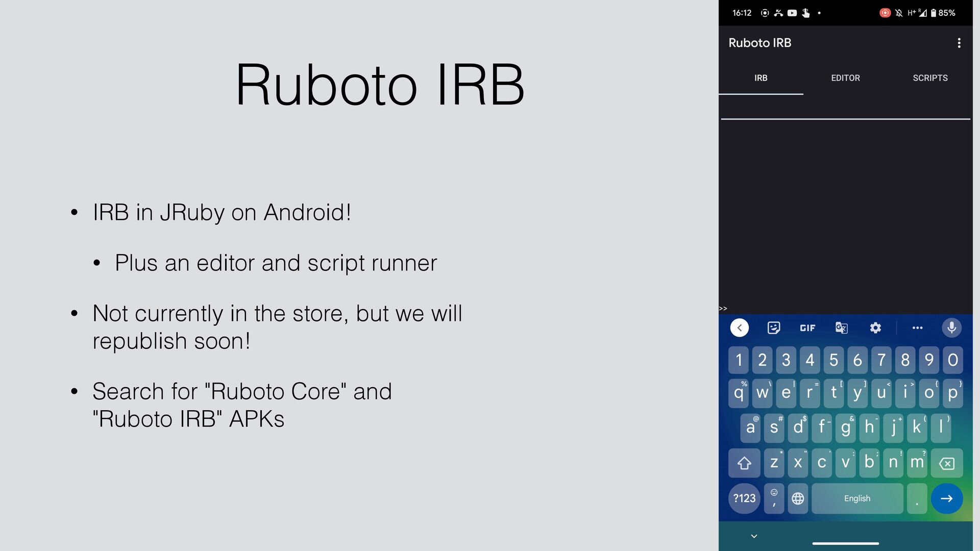The image size is (980, 551).
Task: Switch to the SCRIPTS tab
Action: (930, 78)
